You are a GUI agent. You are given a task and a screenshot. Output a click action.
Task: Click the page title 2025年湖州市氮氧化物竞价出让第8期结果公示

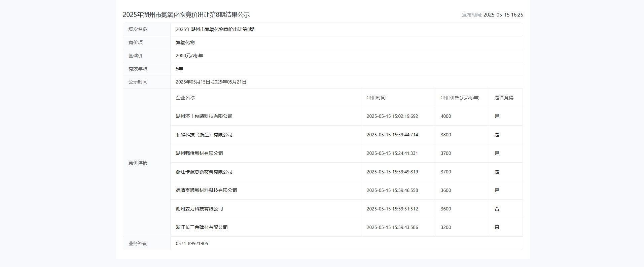(x=186, y=15)
